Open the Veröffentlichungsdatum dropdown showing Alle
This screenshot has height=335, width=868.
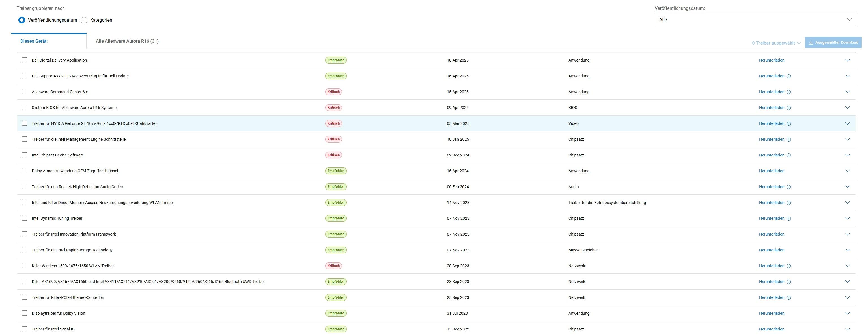[x=755, y=19]
